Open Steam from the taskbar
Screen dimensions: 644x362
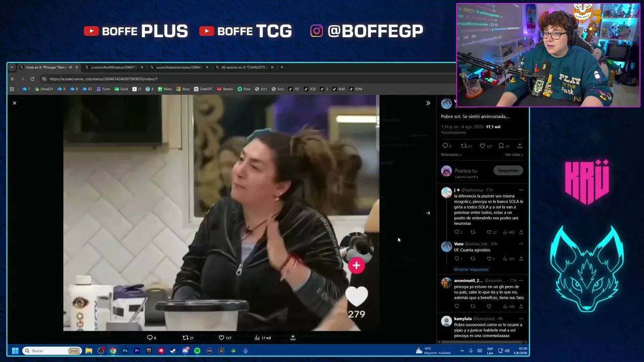tap(173, 351)
